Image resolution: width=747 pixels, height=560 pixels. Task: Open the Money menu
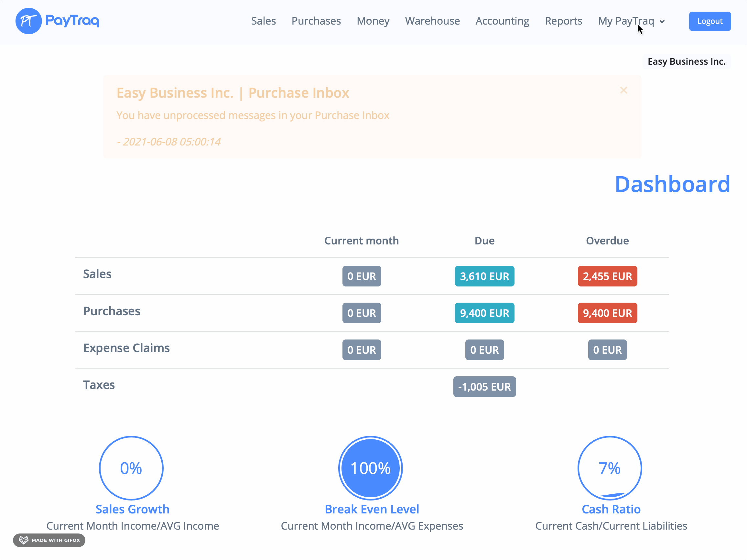click(373, 21)
